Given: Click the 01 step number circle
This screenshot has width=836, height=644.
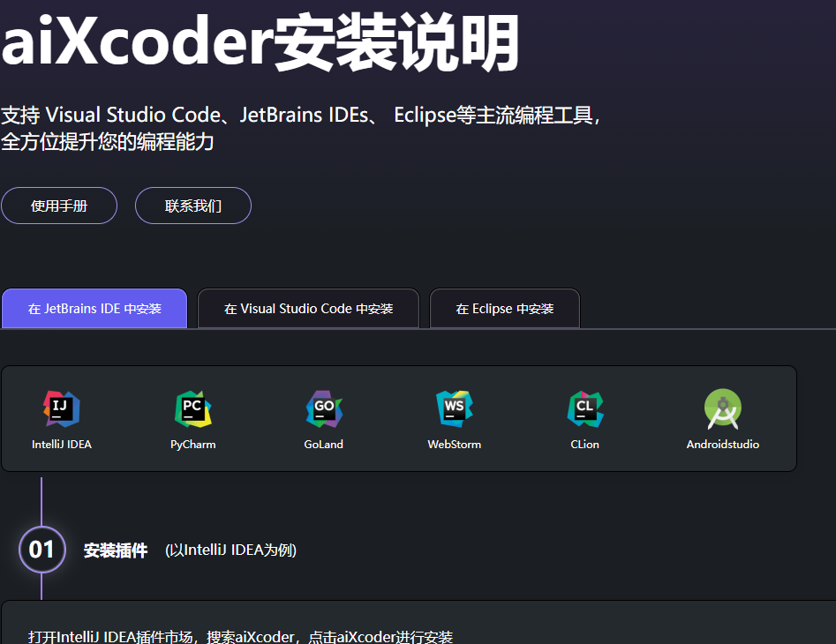Looking at the screenshot, I should [42, 550].
